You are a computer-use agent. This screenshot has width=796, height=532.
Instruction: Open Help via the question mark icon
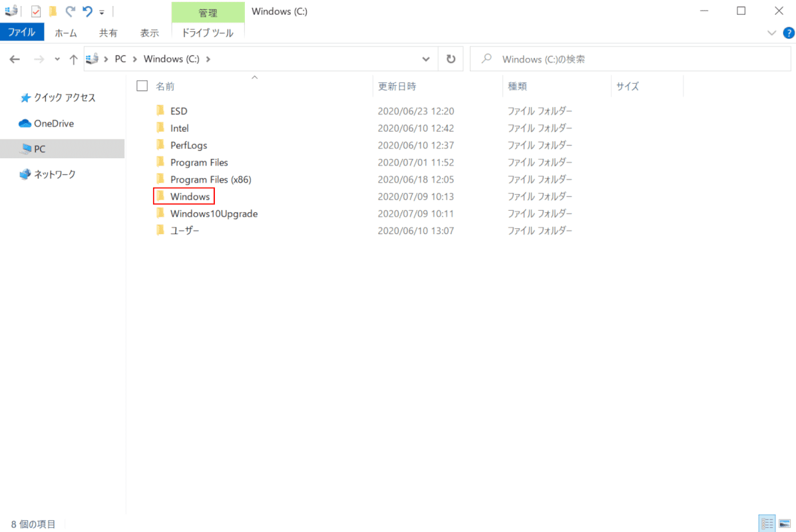tap(789, 33)
